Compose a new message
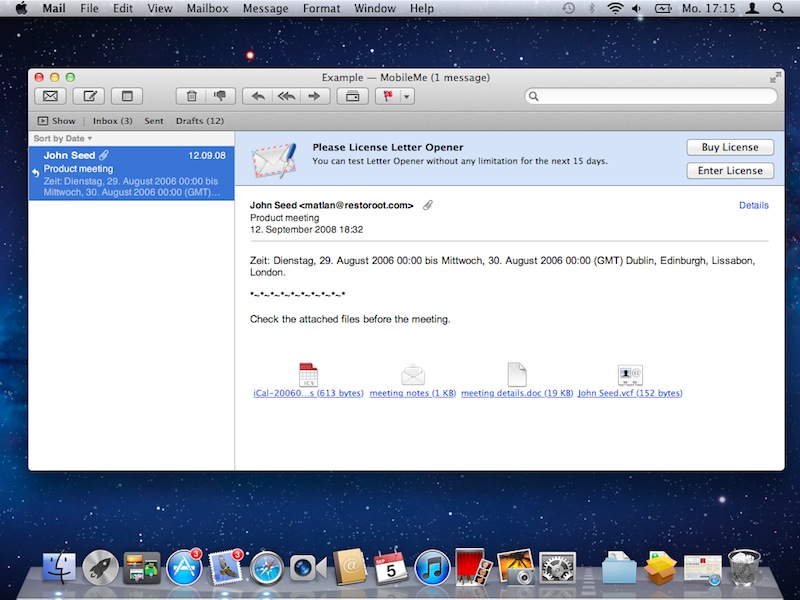Image resolution: width=800 pixels, height=600 pixels. [x=89, y=96]
